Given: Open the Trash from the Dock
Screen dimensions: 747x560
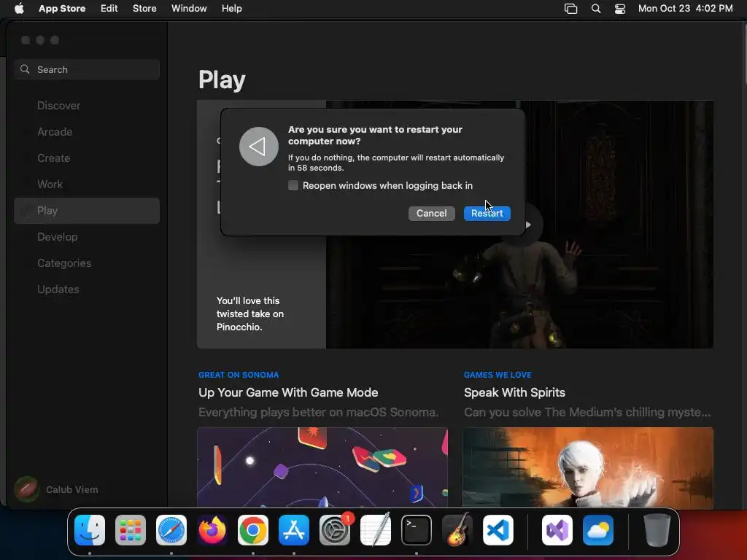Looking at the screenshot, I should tap(657, 530).
